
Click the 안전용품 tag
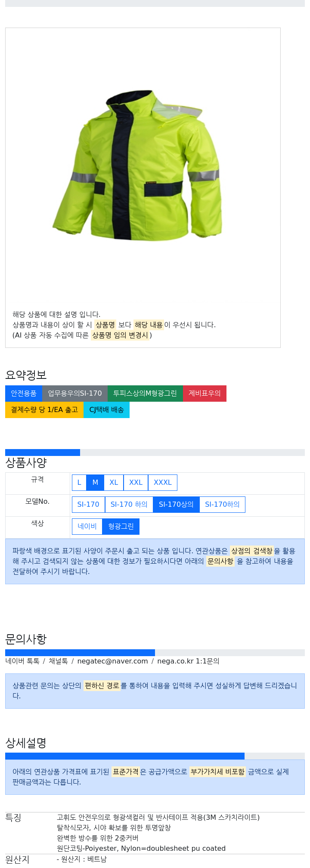click(24, 394)
